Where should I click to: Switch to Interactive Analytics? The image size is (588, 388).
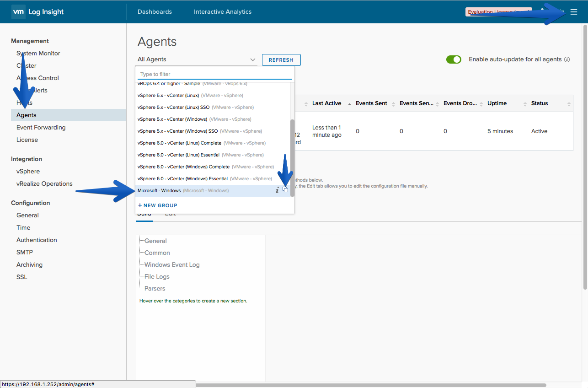[x=223, y=12]
